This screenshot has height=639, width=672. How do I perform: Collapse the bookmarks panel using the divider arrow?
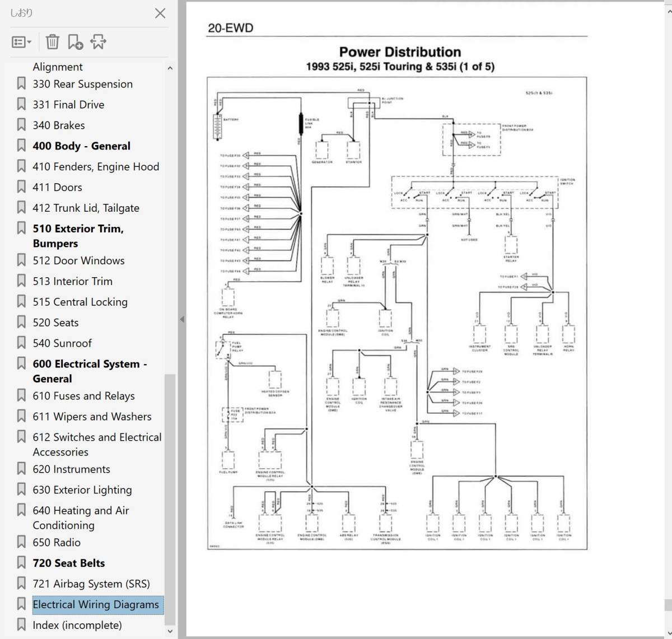182,319
